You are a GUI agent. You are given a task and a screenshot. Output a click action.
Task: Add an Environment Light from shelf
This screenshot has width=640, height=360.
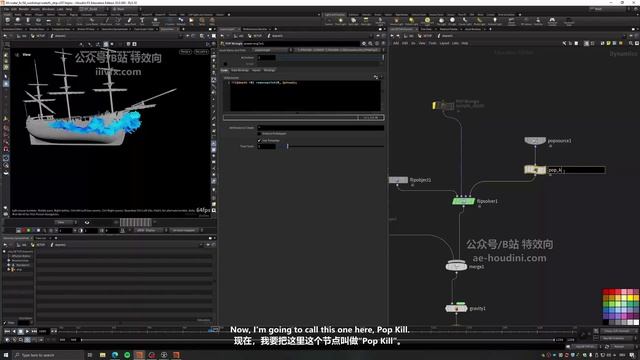click(x=427, y=21)
